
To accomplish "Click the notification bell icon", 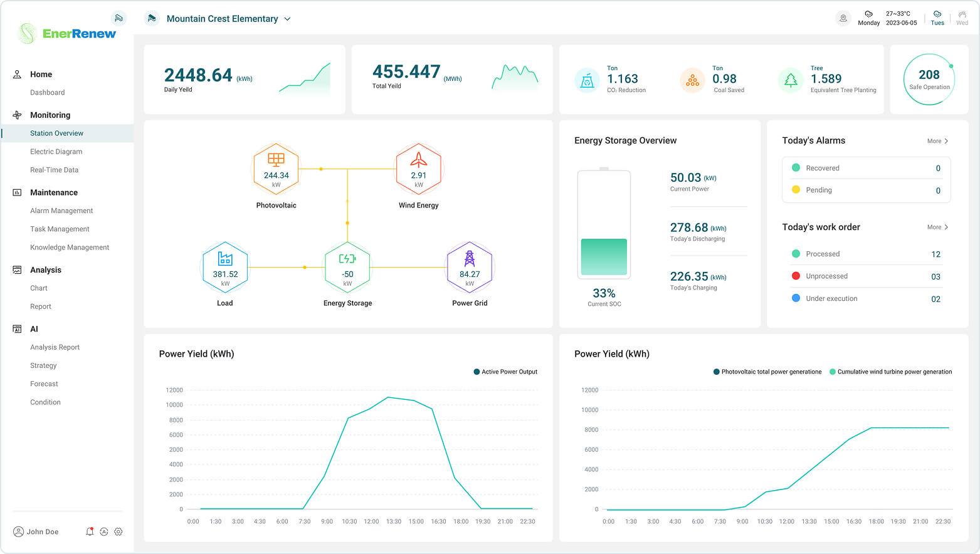I will (x=90, y=531).
